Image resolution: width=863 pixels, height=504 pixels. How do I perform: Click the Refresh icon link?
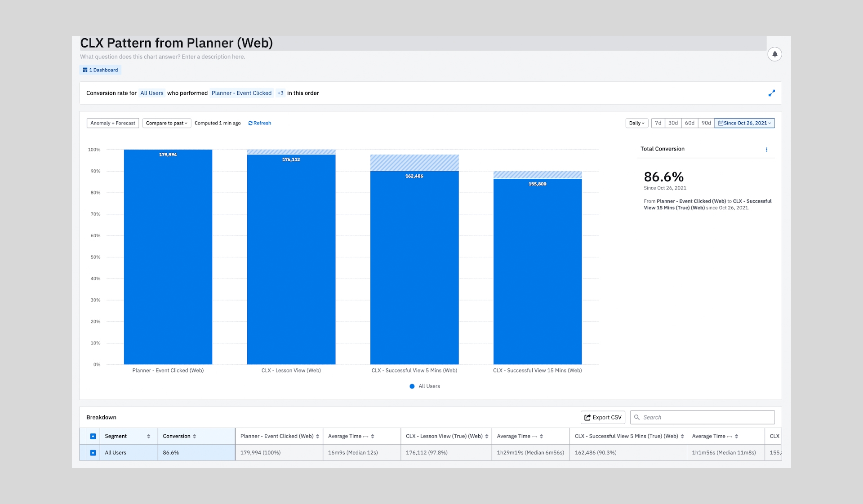[x=250, y=123]
